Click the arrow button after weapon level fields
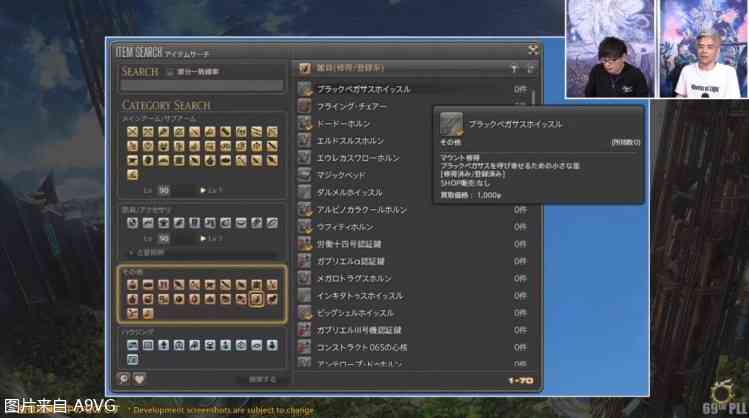The image size is (749, 418). click(203, 190)
